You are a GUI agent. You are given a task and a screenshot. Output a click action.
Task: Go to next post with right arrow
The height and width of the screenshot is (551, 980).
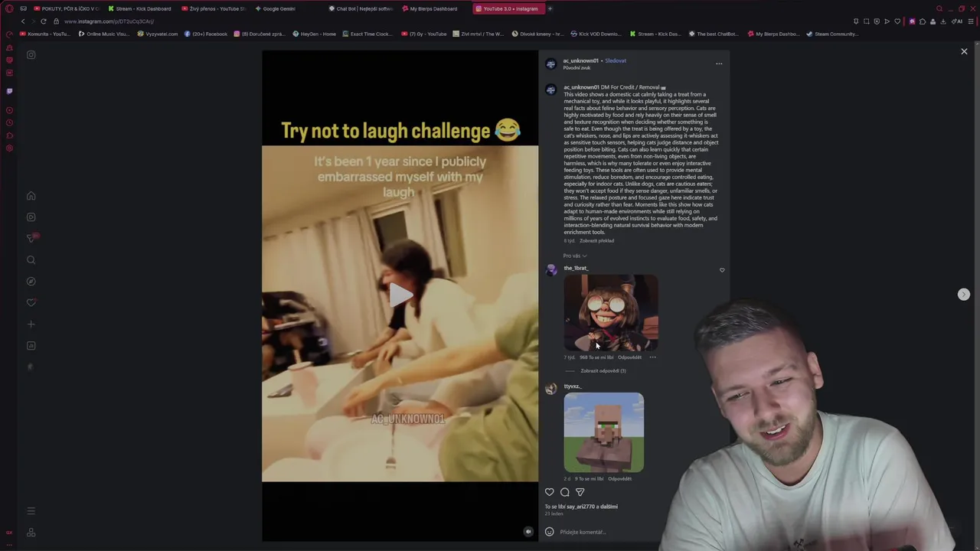tap(964, 295)
